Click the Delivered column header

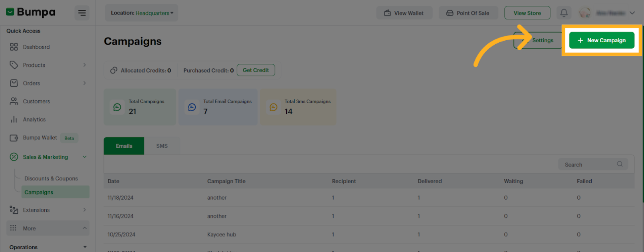[430, 181]
